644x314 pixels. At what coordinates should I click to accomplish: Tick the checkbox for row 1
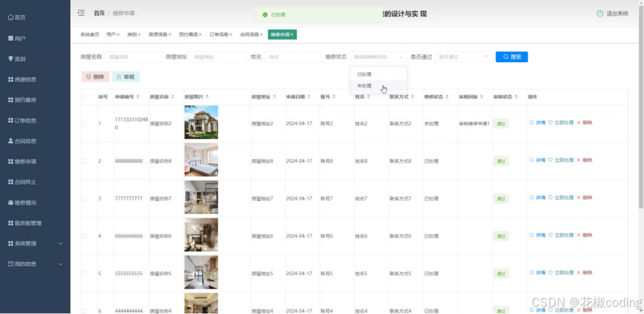pos(84,123)
